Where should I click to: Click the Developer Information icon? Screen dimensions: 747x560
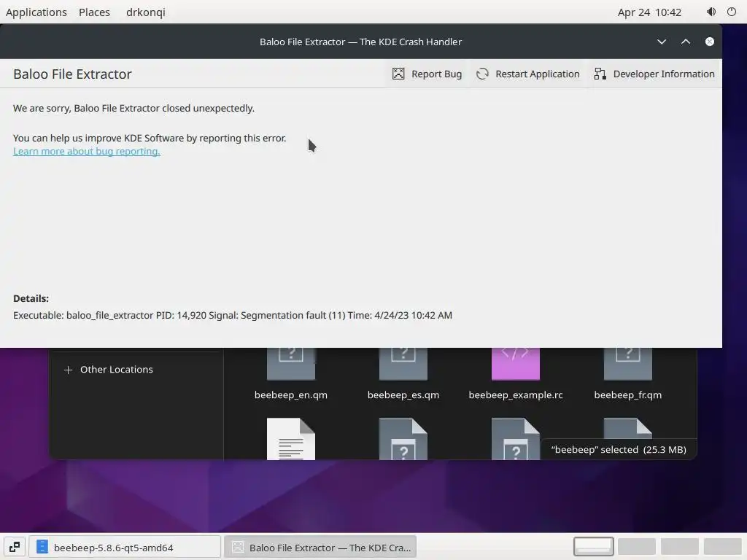[600, 74]
